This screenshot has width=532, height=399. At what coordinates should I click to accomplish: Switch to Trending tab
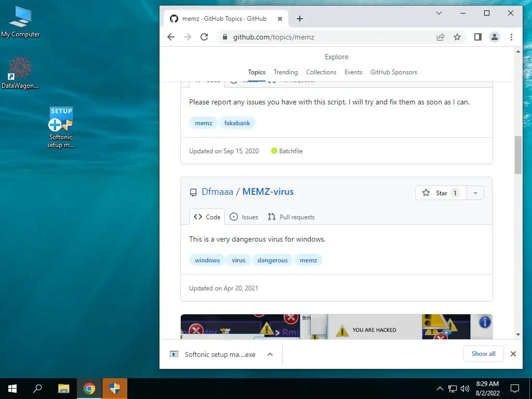click(286, 72)
